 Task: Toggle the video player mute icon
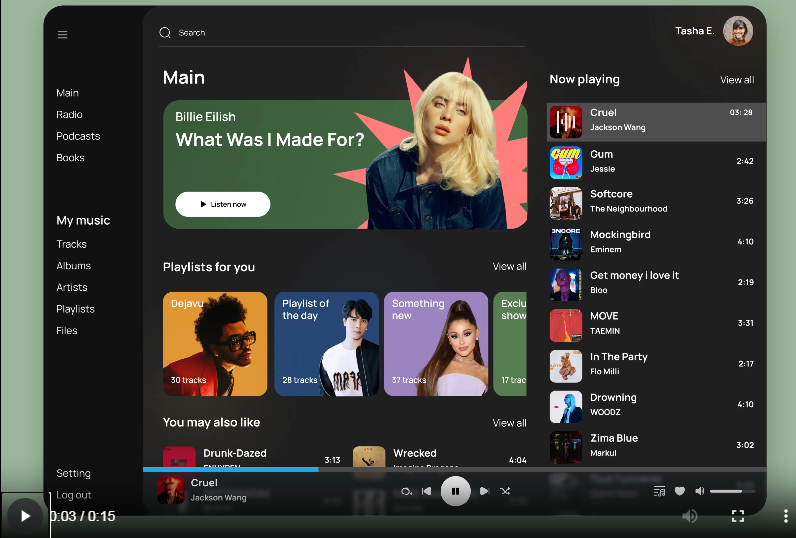tap(689, 516)
